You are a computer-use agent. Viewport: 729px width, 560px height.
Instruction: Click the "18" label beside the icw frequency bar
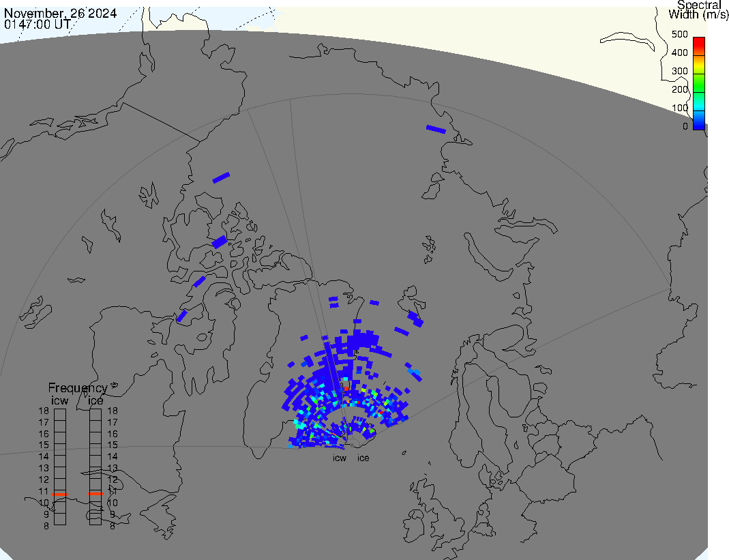point(44,411)
